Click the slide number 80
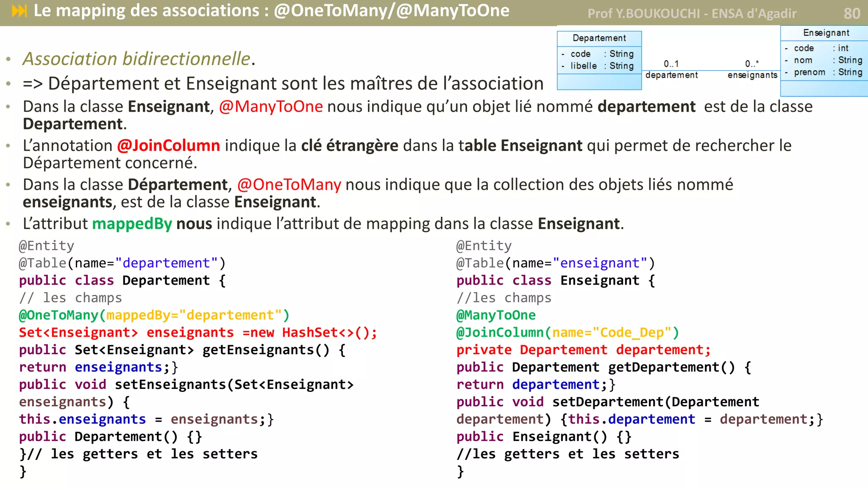 tap(852, 14)
